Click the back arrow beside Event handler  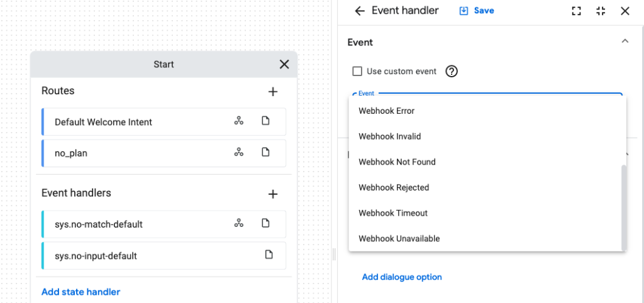[x=360, y=11]
